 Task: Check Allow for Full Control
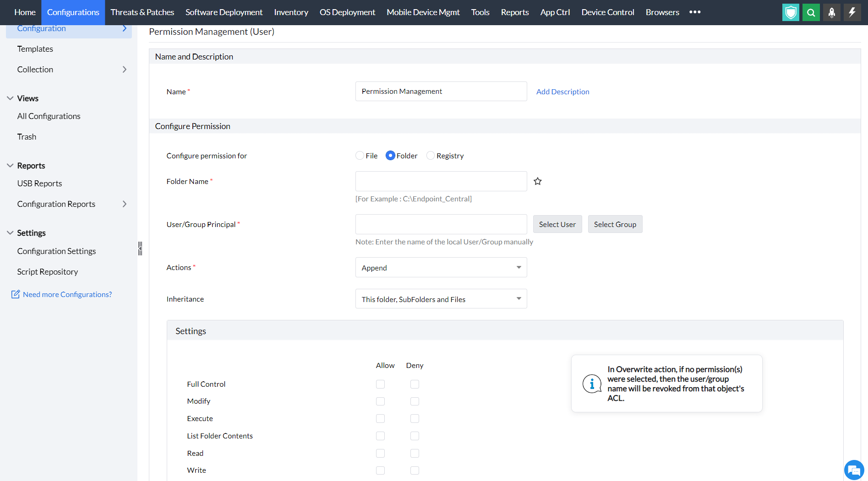coord(380,384)
